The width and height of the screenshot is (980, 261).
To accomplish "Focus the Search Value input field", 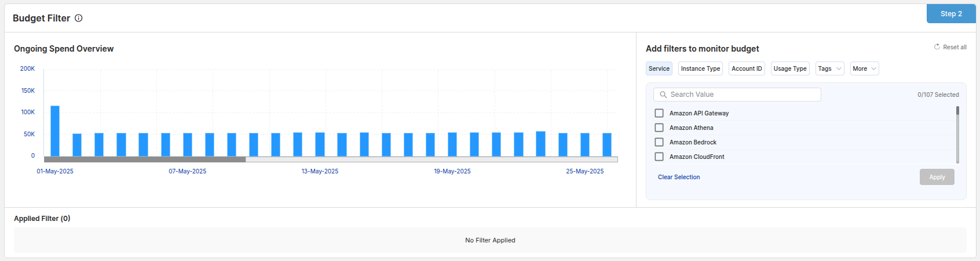I will [743, 95].
